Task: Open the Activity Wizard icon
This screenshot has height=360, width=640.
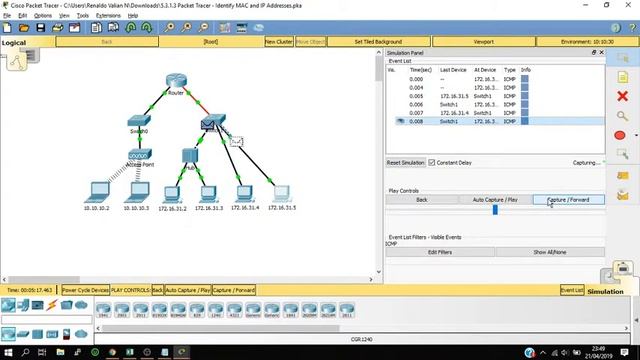Action: [x=74, y=28]
